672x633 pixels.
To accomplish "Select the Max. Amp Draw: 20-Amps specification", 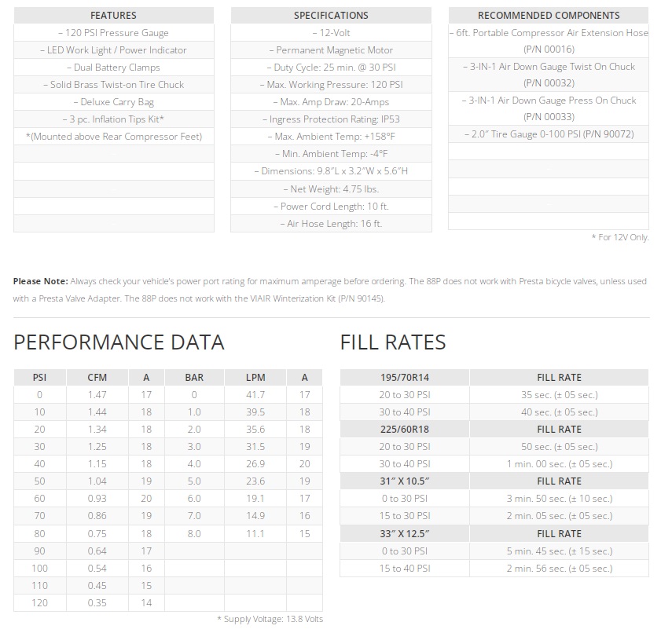I will (x=331, y=102).
